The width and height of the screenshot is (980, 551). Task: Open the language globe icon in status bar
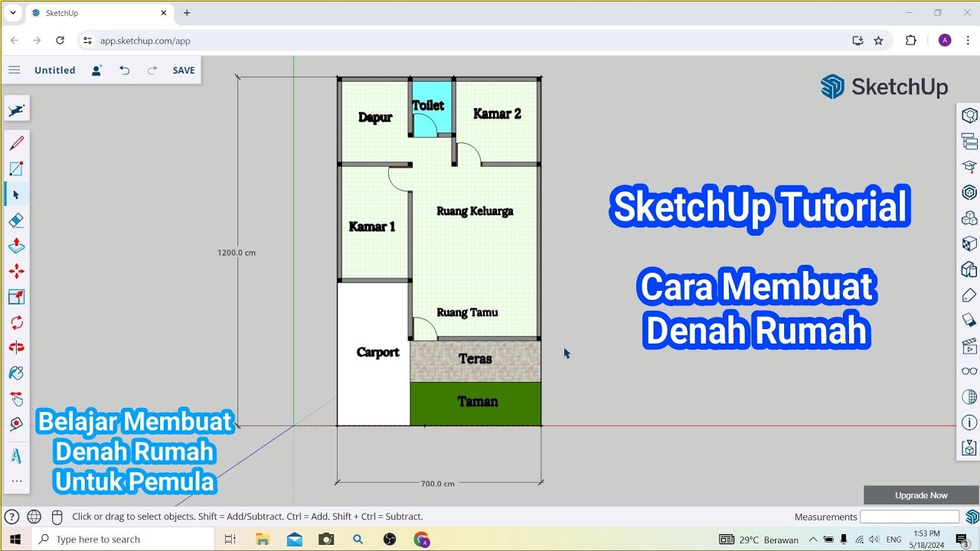[34, 517]
